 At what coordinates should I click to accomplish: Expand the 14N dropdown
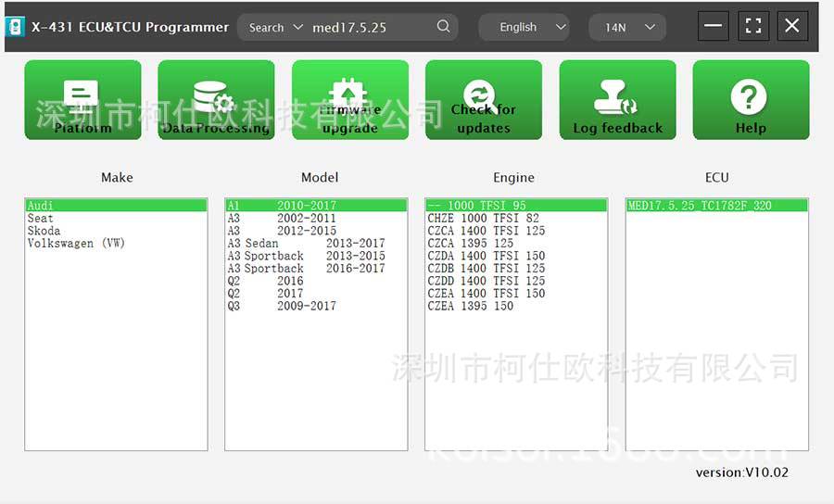point(627,27)
